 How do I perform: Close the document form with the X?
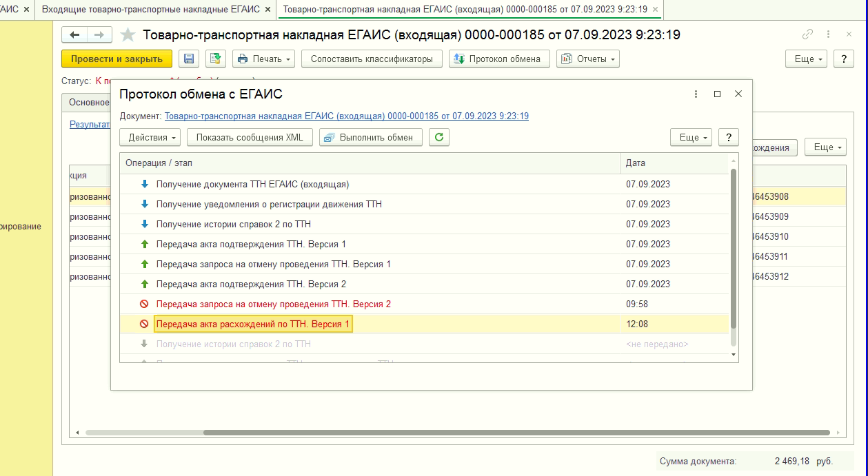(x=849, y=34)
